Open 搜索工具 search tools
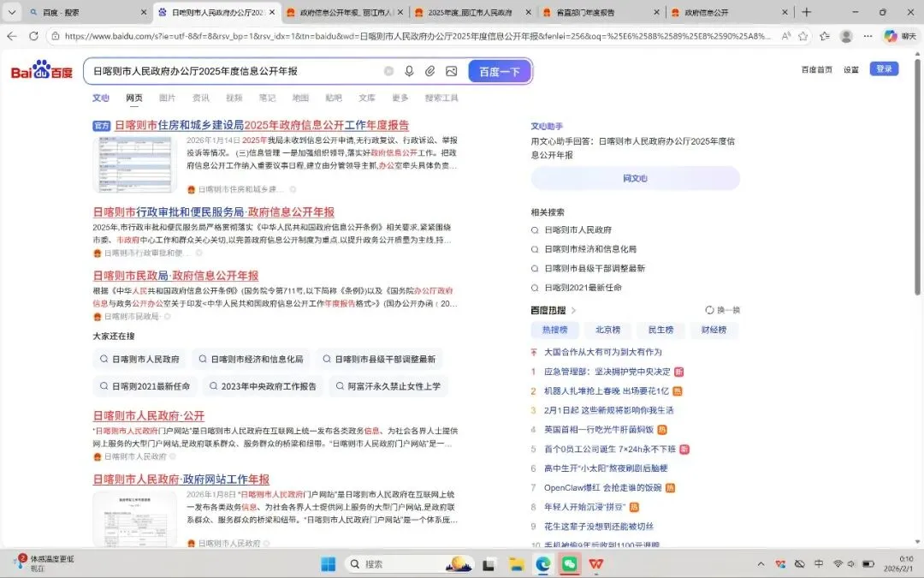924x578 pixels. (x=441, y=98)
